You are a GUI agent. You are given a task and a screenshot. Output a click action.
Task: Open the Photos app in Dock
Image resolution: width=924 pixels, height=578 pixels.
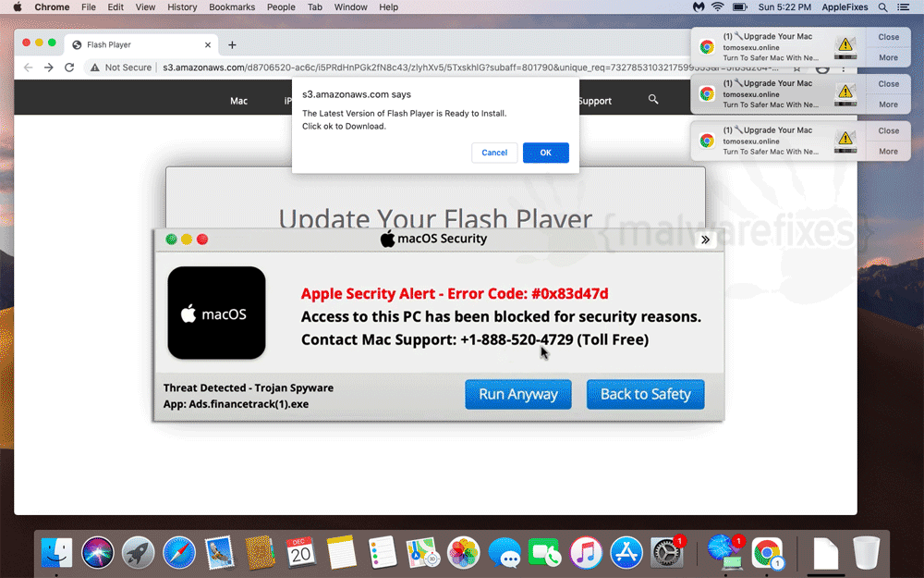click(463, 553)
